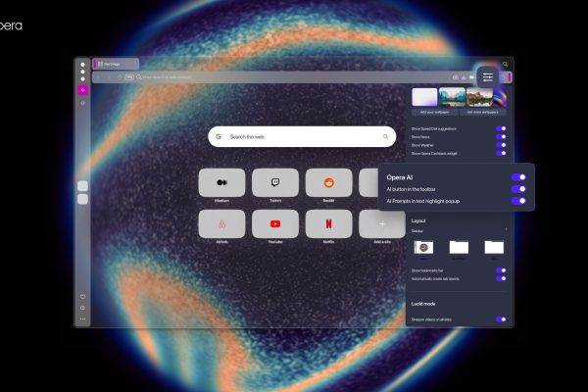Image resolution: width=588 pixels, height=392 pixels.
Task: Select the mountain landscape wallpaper thumbnail
Action: point(451,97)
